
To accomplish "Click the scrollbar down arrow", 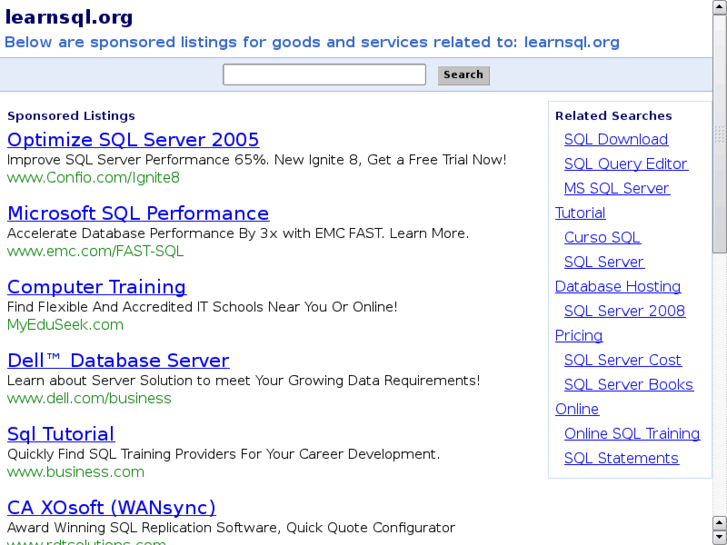I will [x=719, y=536].
